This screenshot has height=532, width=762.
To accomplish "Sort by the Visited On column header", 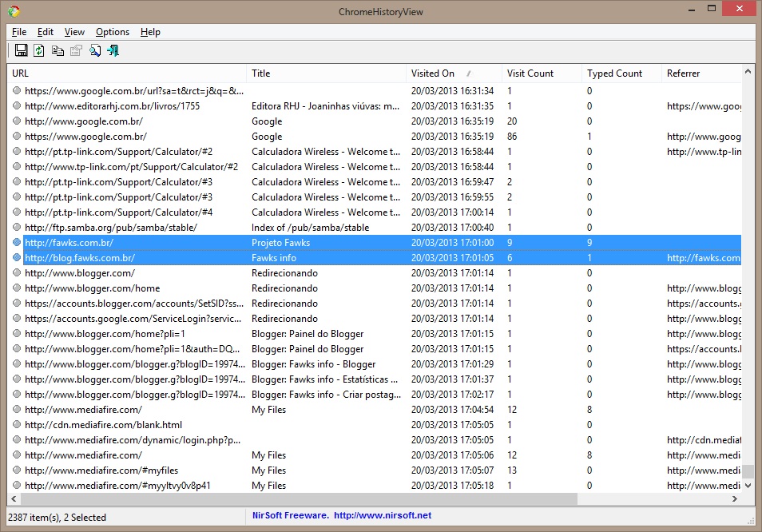I will click(454, 73).
